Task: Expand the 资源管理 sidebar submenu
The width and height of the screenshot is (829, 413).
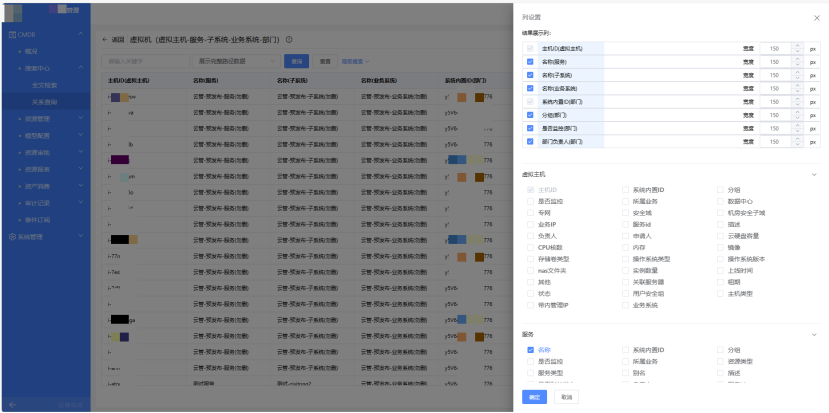Action: 81,118
